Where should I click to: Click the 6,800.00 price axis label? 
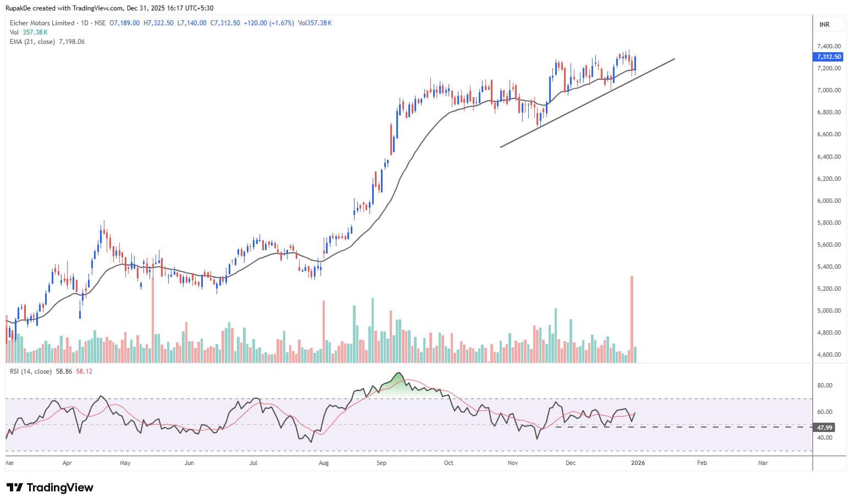tap(829, 112)
